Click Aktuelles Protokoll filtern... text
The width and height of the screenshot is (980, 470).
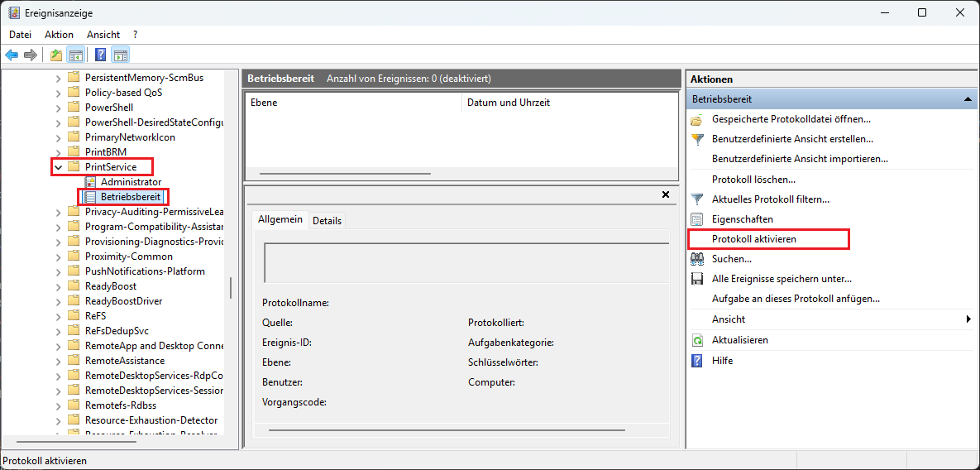click(x=771, y=199)
